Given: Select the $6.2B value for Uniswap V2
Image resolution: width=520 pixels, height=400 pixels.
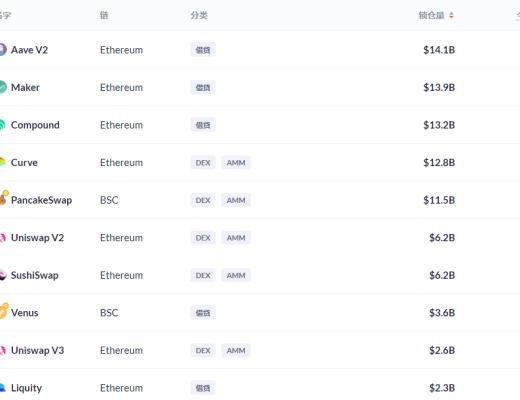Looking at the screenshot, I should tap(442, 238).
